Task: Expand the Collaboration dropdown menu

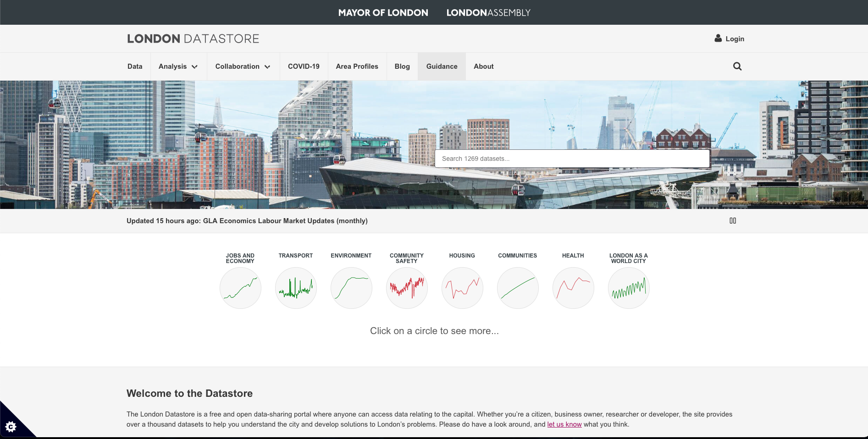Action: click(243, 66)
